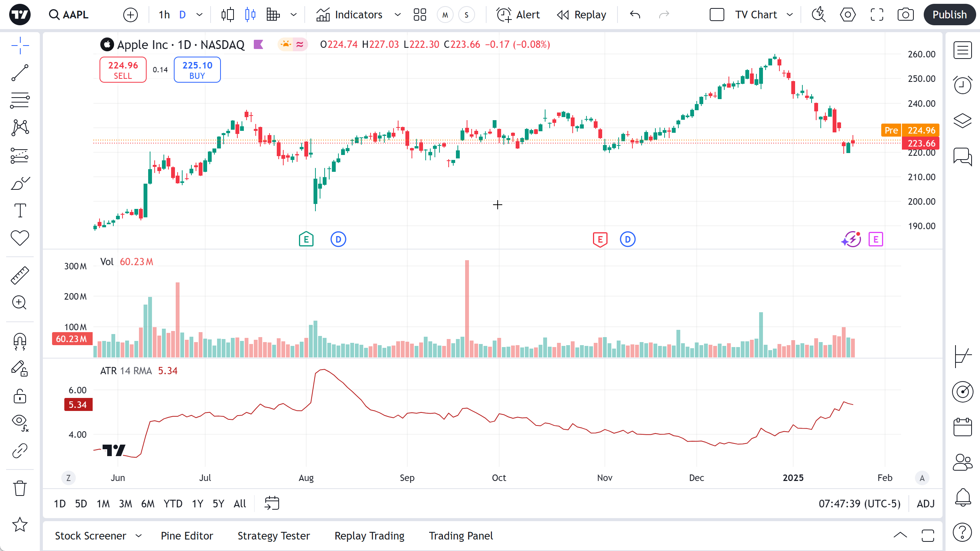Remove drawings with the trash icon
Viewport: 980px width, 551px height.
(x=20, y=488)
